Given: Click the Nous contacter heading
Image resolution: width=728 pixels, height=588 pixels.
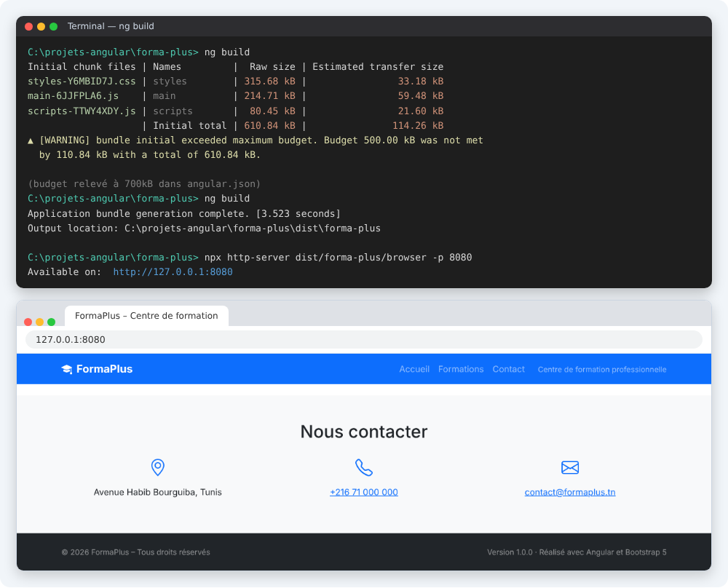Looking at the screenshot, I should tap(364, 432).
